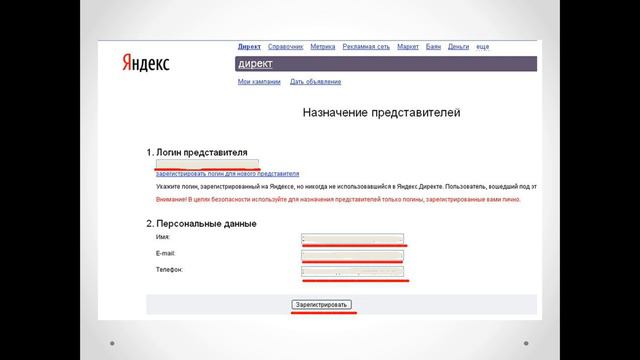This screenshot has height=360, width=640.
Task: Open the Маркет navigation link
Action: (408, 47)
